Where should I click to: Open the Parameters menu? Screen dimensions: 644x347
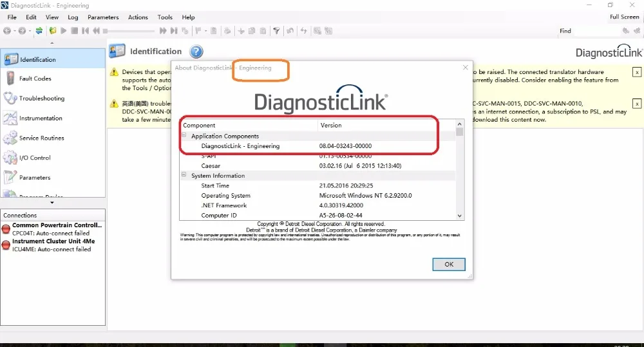pos(103,17)
